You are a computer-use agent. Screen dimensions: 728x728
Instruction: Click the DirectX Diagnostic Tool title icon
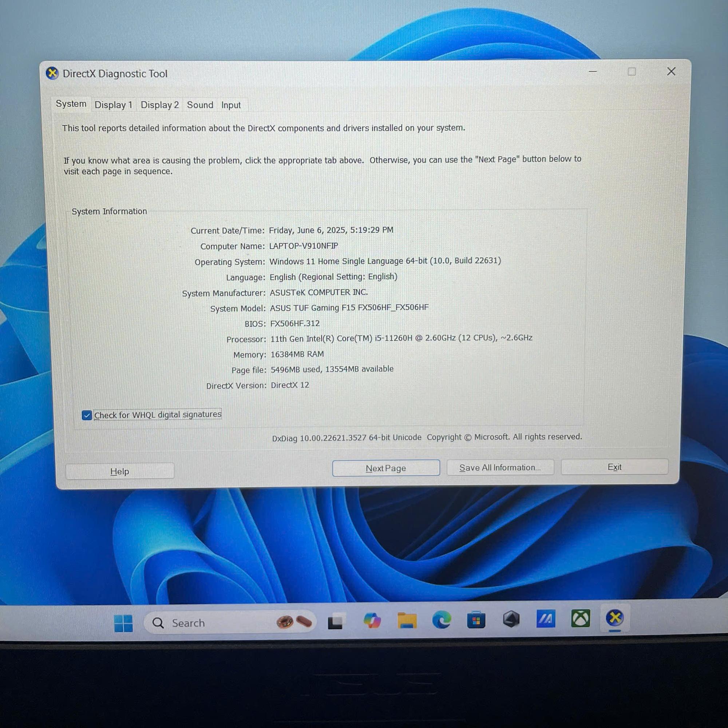pos(52,73)
